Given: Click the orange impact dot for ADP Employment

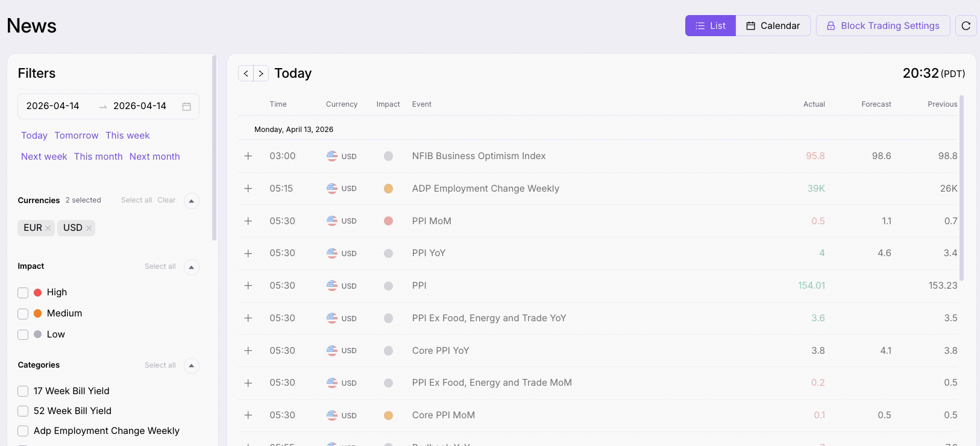Looking at the screenshot, I should [389, 189].
